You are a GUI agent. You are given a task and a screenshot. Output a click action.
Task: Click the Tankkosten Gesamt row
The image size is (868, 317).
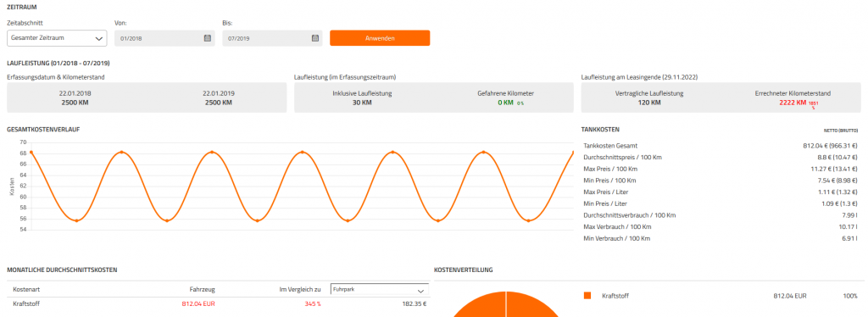(x=721, y=146)
